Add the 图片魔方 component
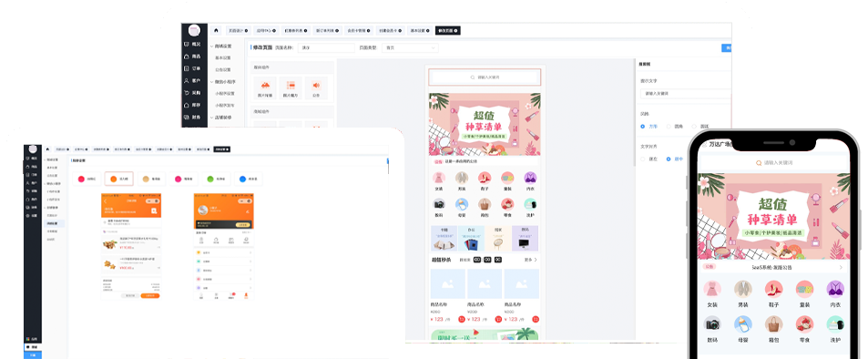 (291, 88)
